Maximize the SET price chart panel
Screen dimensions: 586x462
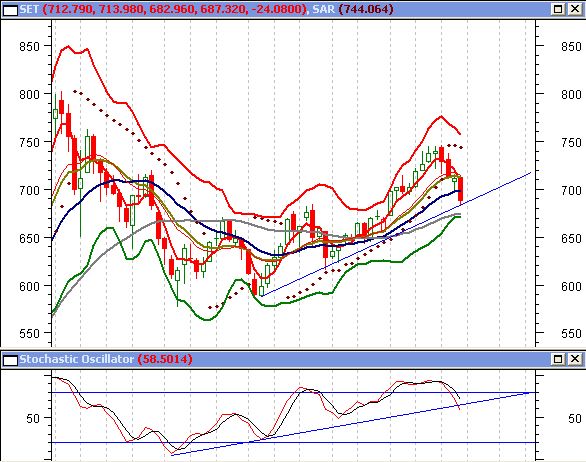558,9
